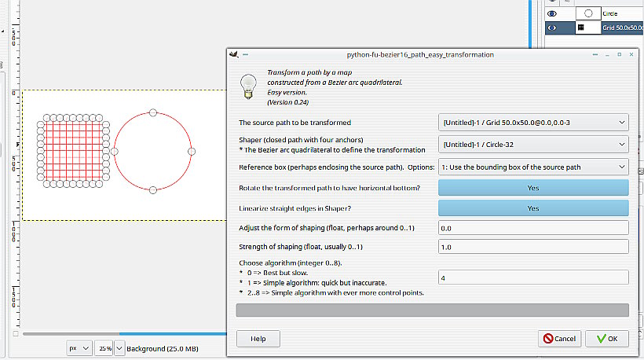Screen dimensions: 644x360
Task: Toggle 'Rotate the transformed path' Yes button
Action: 533,188
